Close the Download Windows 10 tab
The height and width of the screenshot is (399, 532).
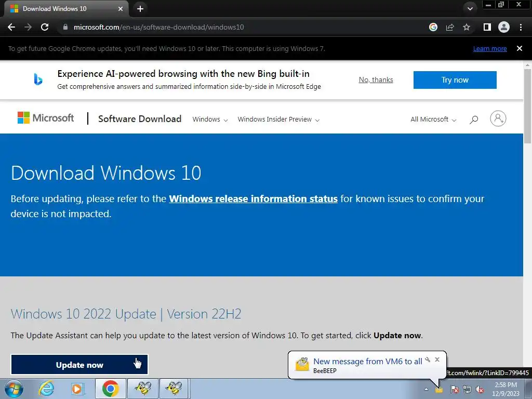pyautogui.click(x=121, y=9)
